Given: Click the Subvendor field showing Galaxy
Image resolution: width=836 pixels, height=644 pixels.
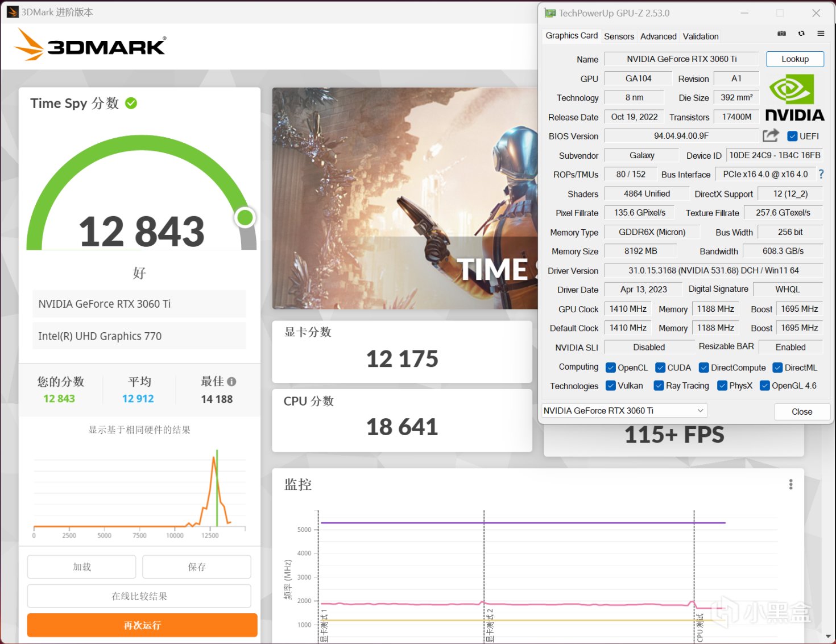Looking at the screenshot, I should click(642, 155).
